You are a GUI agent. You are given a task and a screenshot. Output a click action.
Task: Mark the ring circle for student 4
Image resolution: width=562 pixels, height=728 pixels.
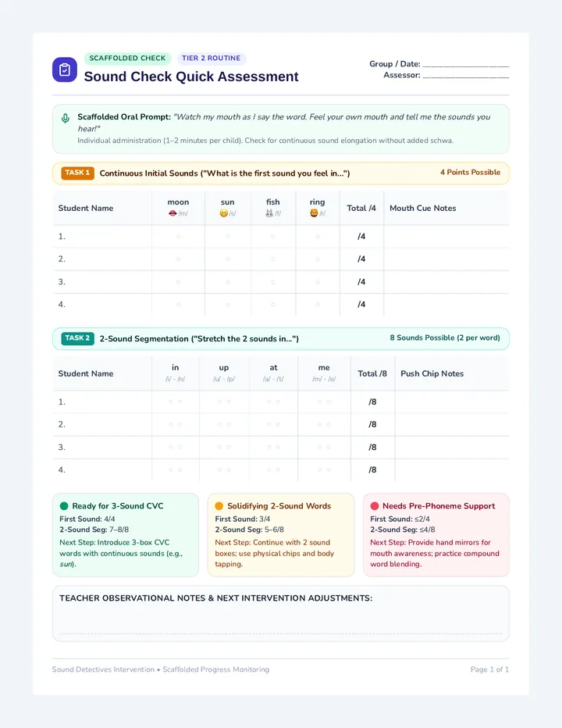tap(318, 305)
